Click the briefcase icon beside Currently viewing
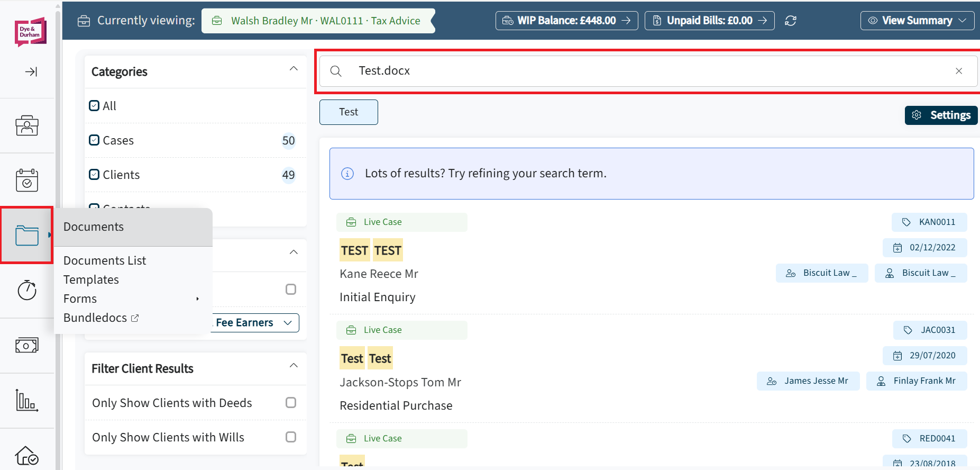Screen dimensions: 980x470 click(x=84, y=21)
